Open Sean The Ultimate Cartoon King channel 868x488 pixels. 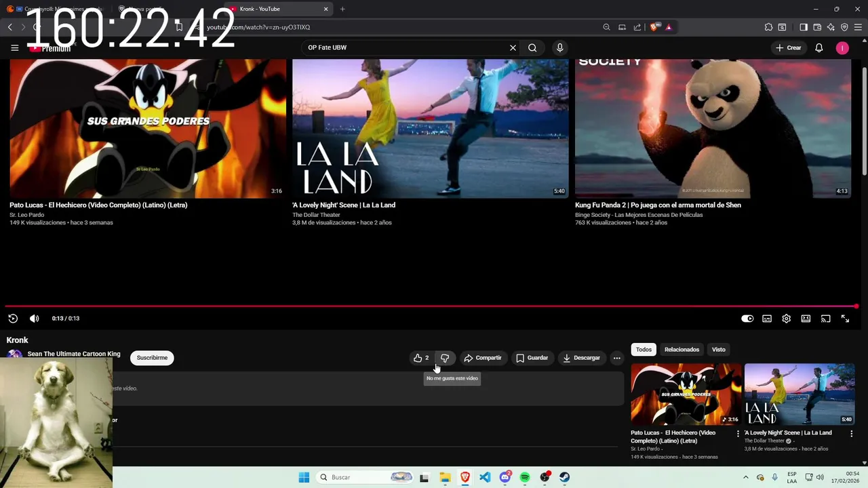click(74, 354)
